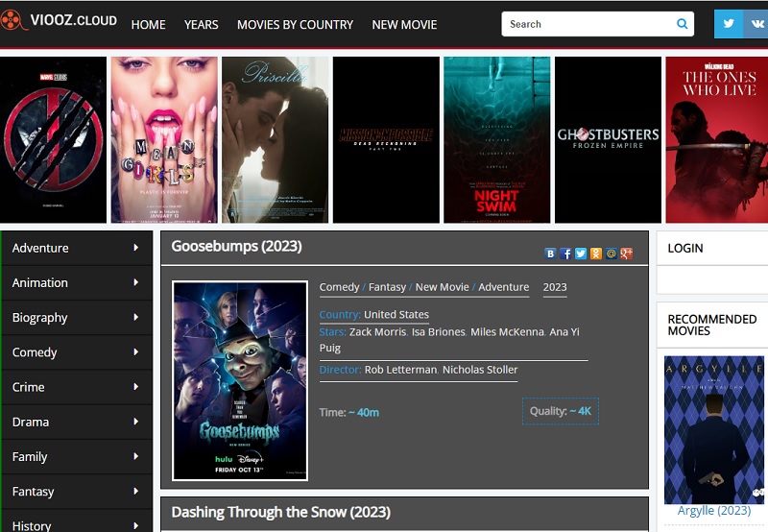Click the United States country link

pos(396,315)
